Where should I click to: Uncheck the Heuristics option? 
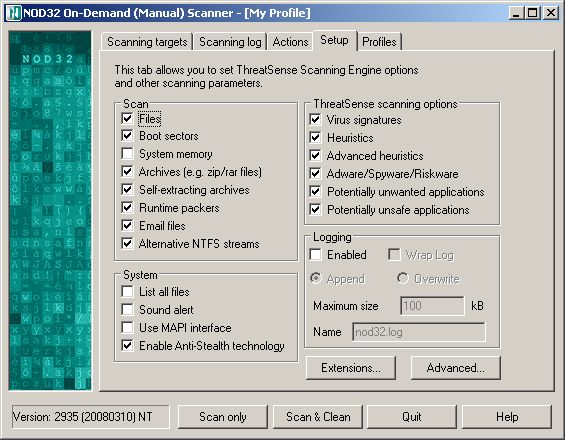(x=315, y=138)
